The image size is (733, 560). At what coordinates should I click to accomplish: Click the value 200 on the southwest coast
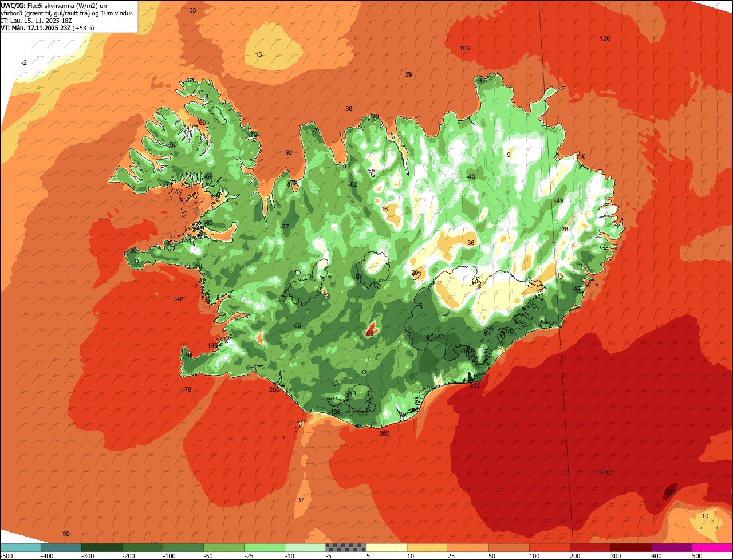(x=274, y=390)
